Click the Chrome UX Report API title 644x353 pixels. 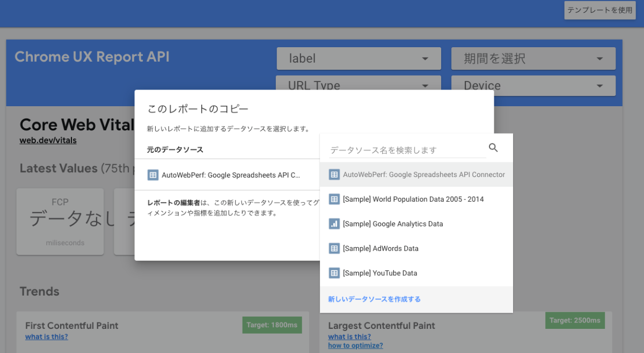coord(92,57)
